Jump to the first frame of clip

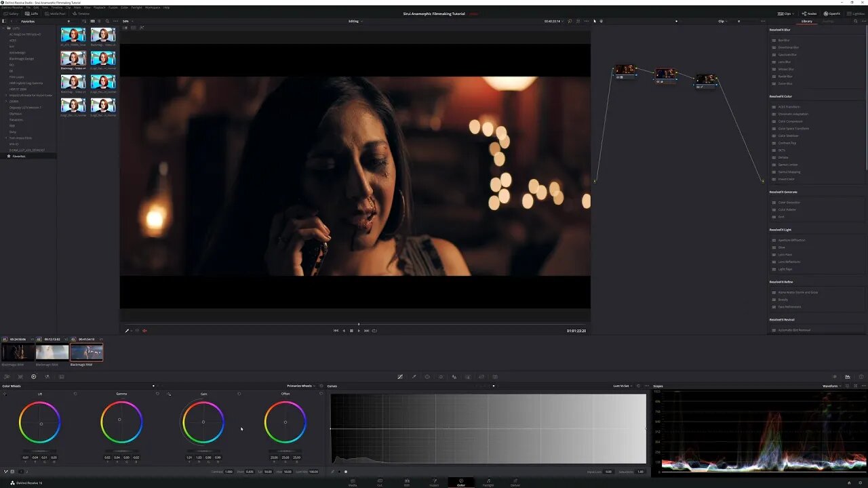tap(336, 331)
